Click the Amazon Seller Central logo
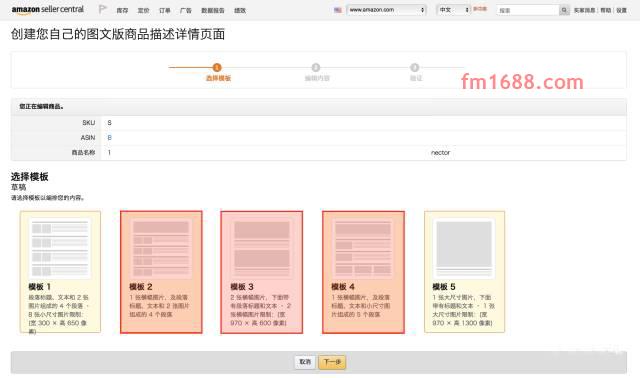The width and height of the screenshot is (640, 378). pos(48,10)
